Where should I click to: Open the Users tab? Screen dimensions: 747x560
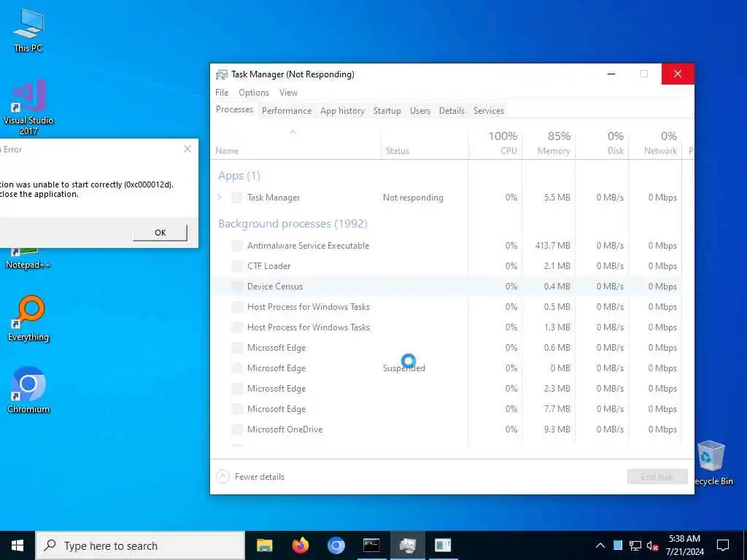pos(420,111)
